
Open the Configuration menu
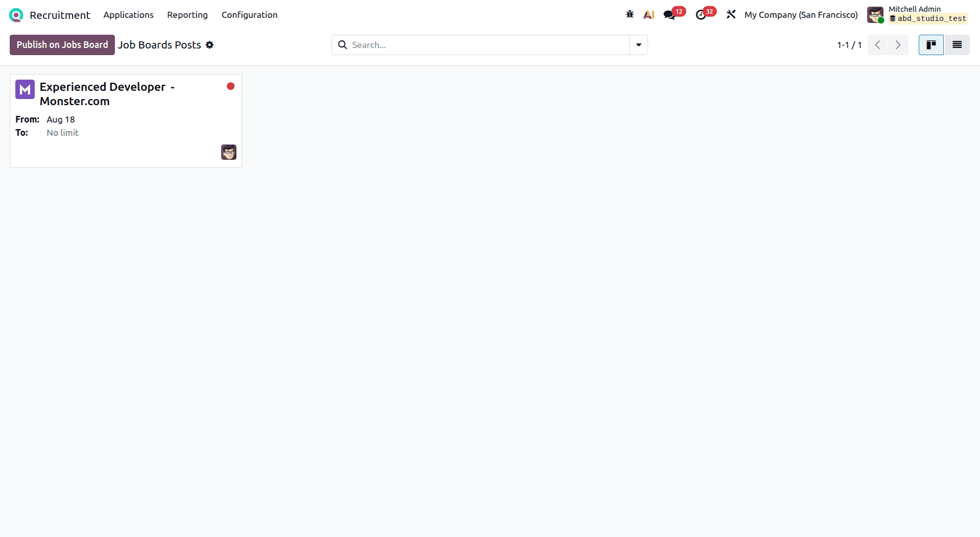pos(250,15)
